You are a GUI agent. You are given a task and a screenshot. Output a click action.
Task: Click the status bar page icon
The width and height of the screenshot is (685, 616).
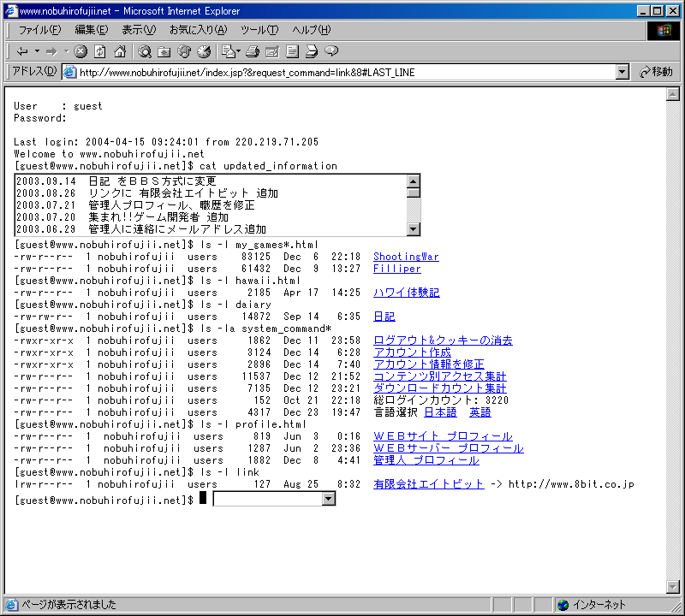coord(11,605)
